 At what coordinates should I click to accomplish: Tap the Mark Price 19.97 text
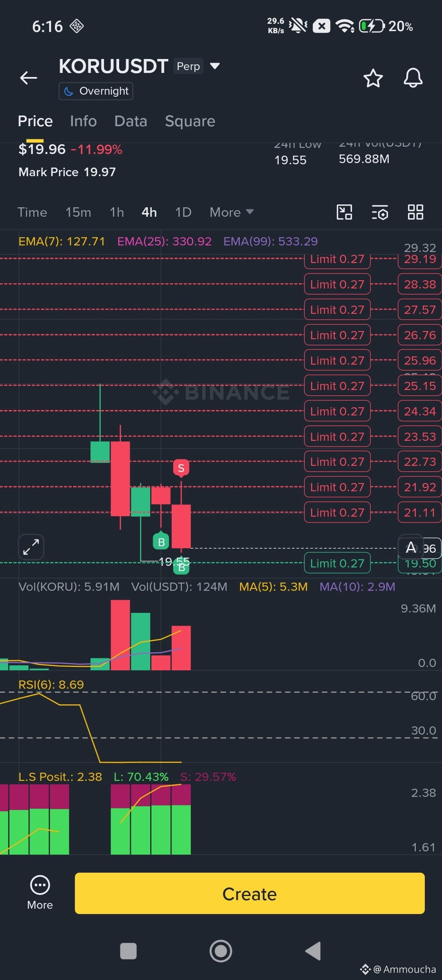[67, 172]
